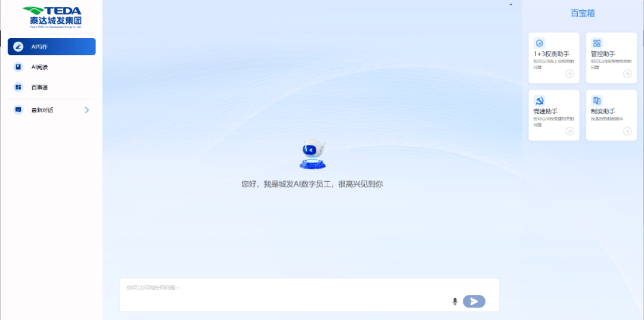The image size is (644, 320).
Task: Click the send message button
Action: (474, 302)
